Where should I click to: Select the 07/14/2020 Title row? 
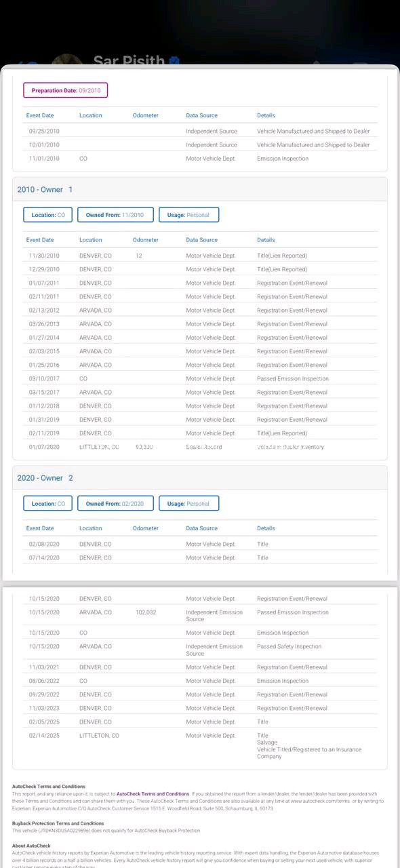[x=200, y=557]
